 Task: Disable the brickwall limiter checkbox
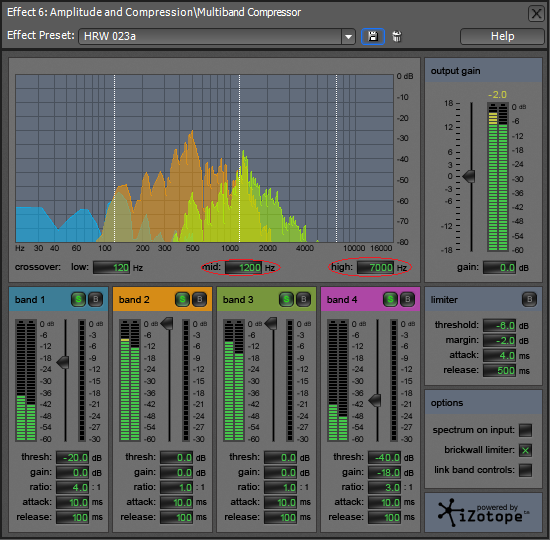525,450
